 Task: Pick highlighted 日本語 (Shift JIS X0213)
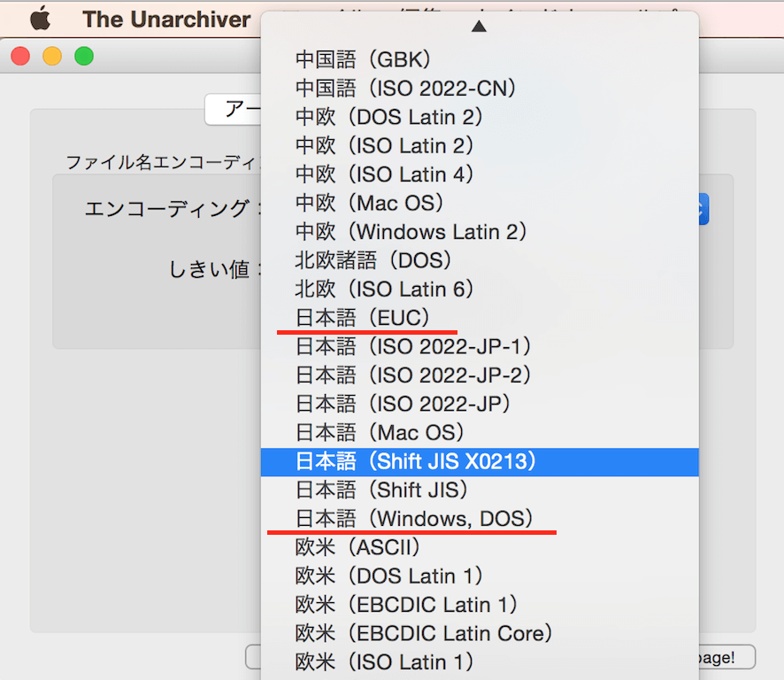tap(480, 461)
